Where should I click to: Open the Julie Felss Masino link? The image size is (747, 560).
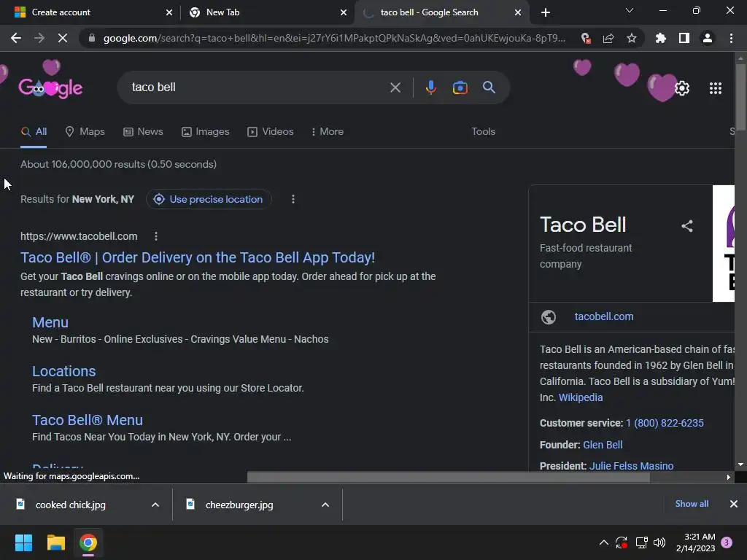[x=631, y=466]
